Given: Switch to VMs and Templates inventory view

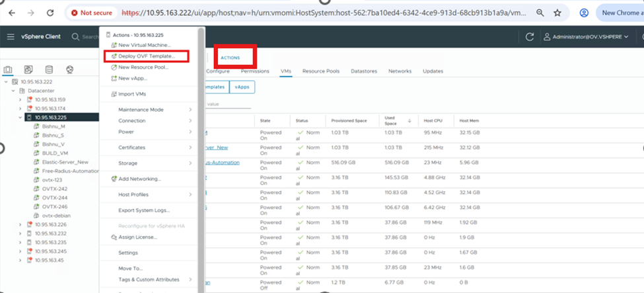Looking at the screenshot, I should 28,69.
